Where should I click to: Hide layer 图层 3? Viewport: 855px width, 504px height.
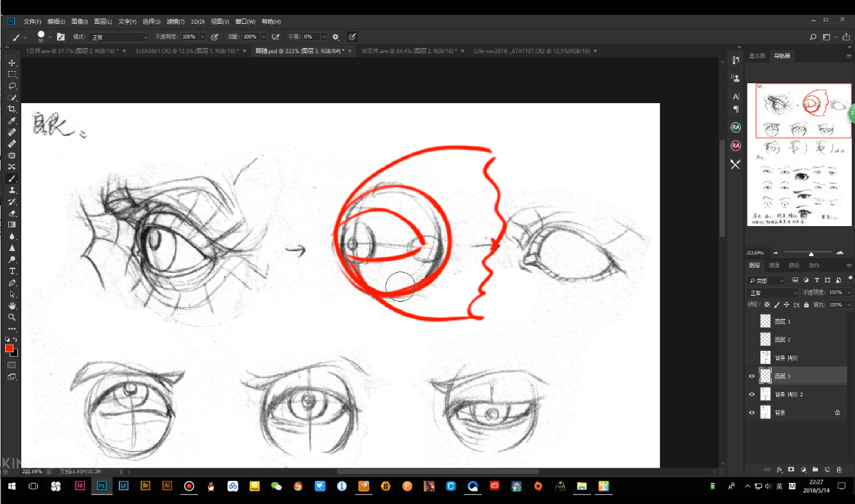(752, 376)
